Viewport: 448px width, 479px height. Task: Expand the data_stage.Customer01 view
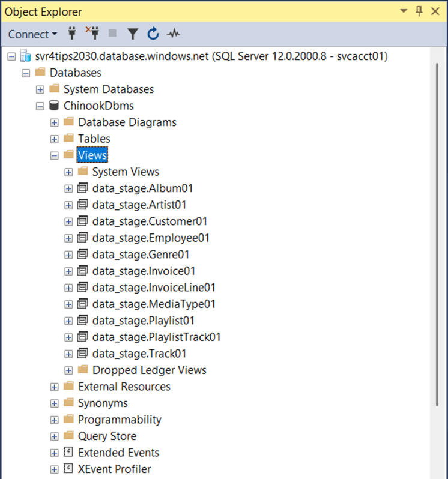pos(68,221)
